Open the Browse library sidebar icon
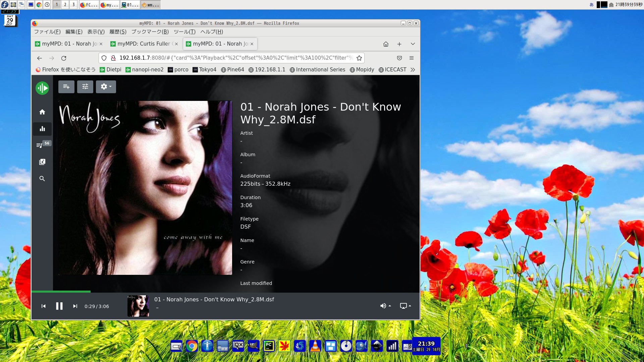The width and height of the screenshot is (644, 362). pyautogui.click(x=42, y=162)
